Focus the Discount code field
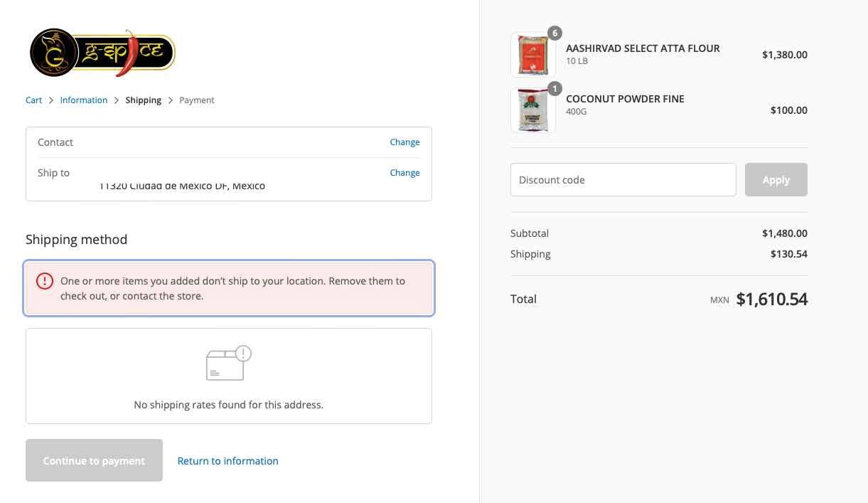This screenshot has height=503, width=868. [x=623, y=180]
